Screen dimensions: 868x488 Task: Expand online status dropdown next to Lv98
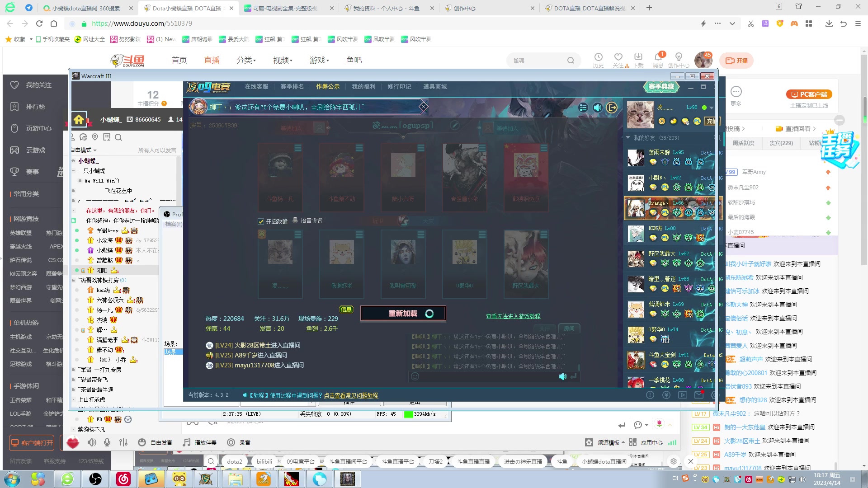(711, 108)
